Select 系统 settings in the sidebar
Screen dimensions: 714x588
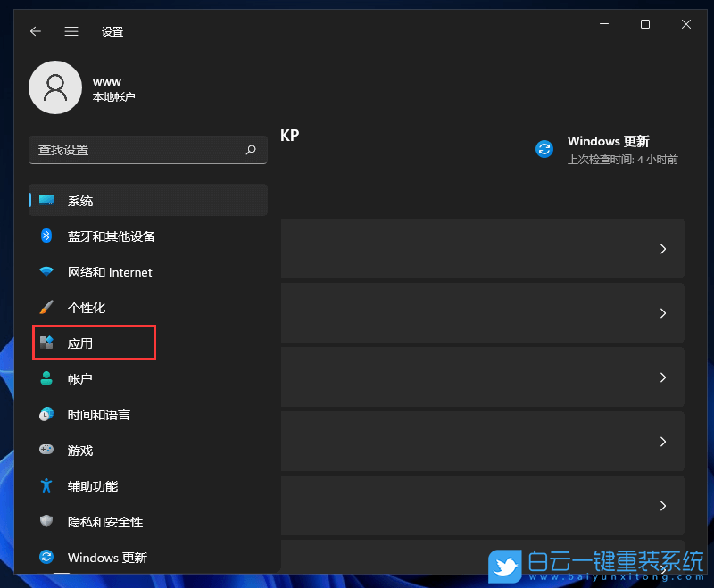(x=80, y=201)
